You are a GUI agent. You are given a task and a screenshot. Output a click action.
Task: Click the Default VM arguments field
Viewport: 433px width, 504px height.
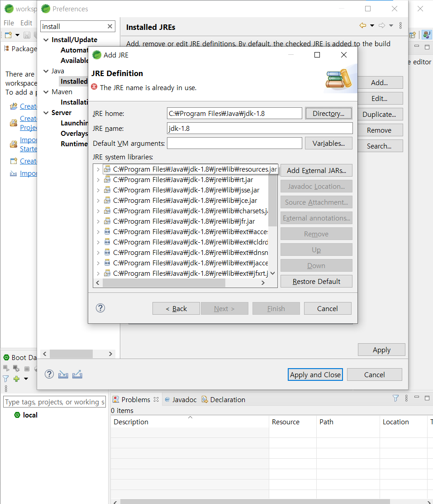click(x=234, y=143)
